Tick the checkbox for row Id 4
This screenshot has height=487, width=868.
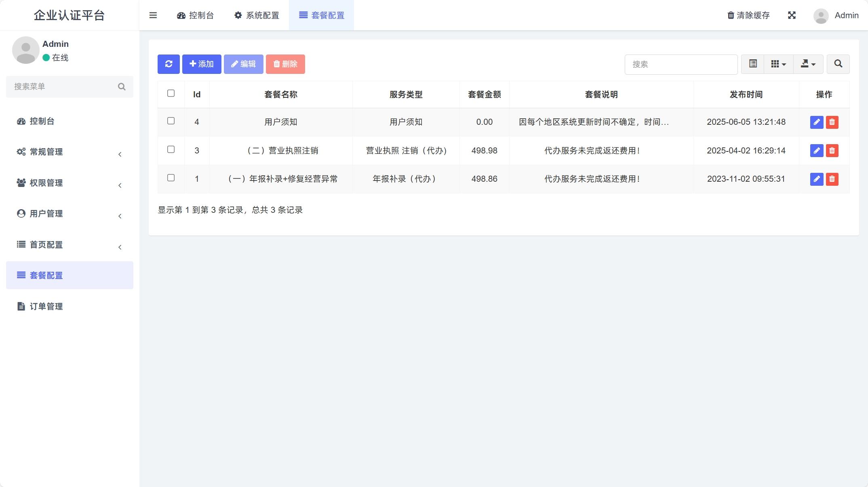171,121
